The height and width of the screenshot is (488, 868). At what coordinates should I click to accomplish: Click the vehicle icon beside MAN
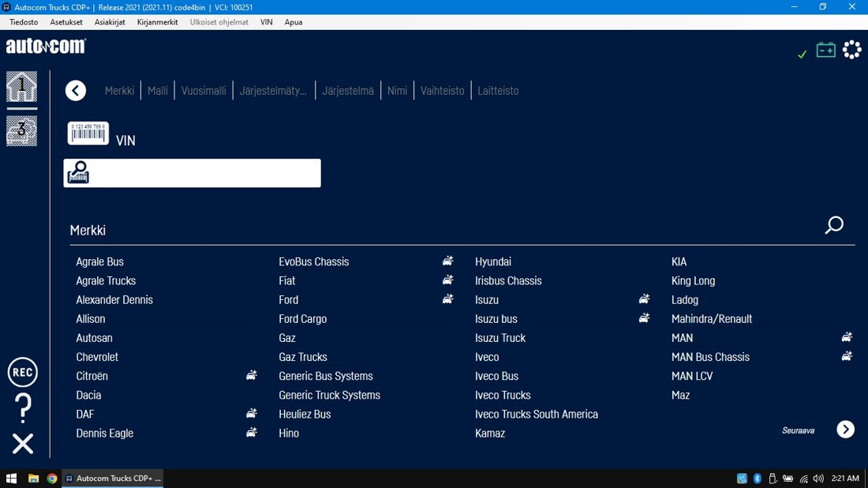pos(847,337)
